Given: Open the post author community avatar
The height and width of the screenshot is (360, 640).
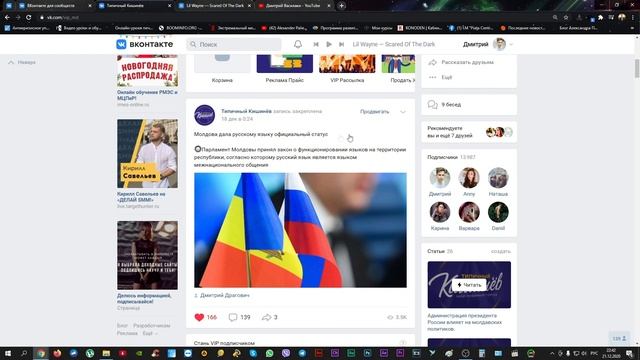Looking at the screenshot, I should 204,115.
